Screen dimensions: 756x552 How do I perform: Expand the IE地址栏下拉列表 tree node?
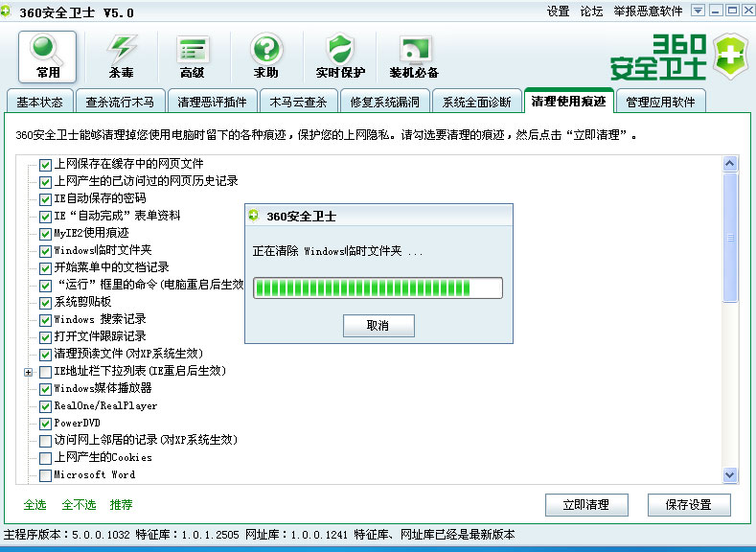point(29,372)
